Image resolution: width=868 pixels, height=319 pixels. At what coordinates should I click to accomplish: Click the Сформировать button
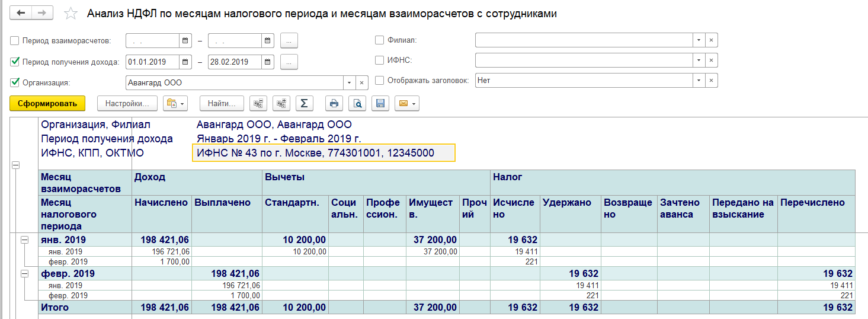pos(47,103)
